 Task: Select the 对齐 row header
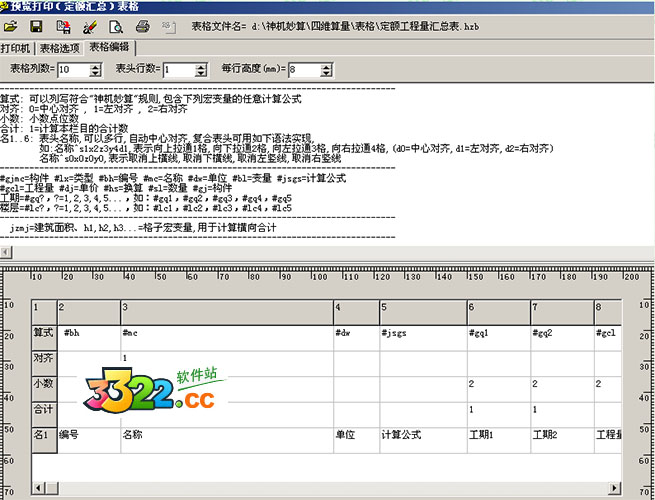coord(44,363)
